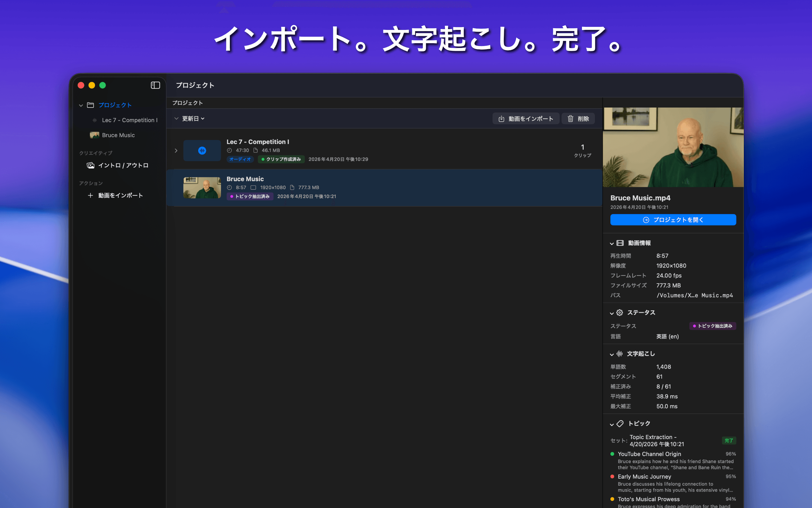Collapse the 動画情報 section

[612, 244]
